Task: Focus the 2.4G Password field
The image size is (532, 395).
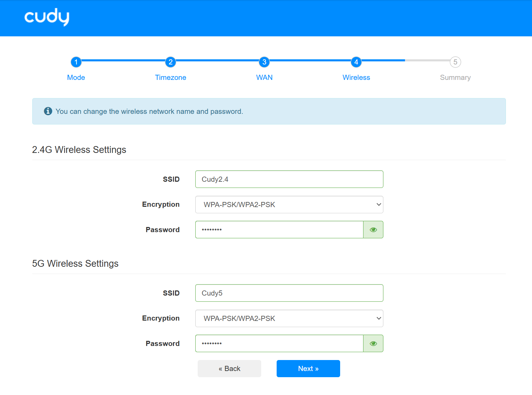Action: tap(279, 230)
